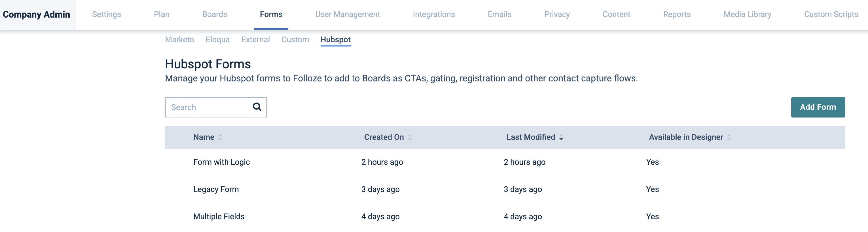
Task: Open the Form with Logic entry
Action: tap(221, 162)
